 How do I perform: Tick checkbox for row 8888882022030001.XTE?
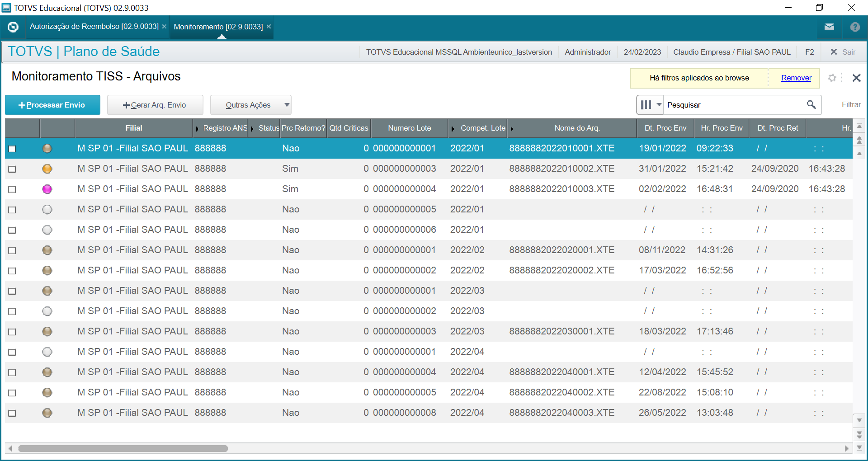12,332
